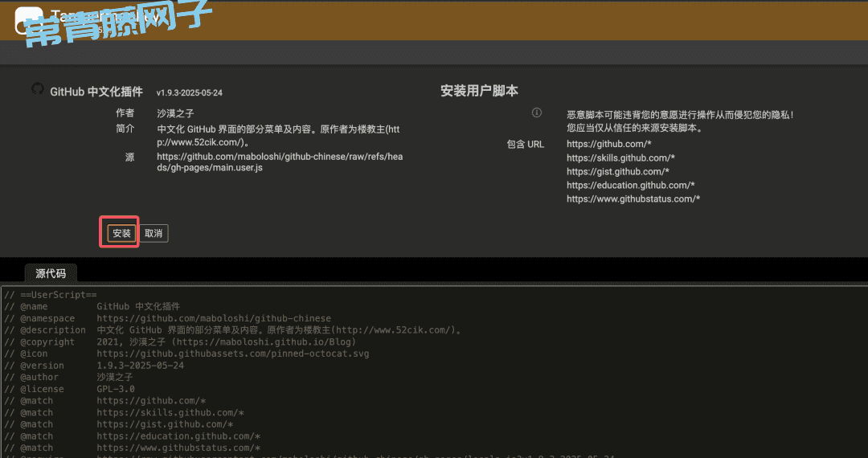Click the GitHub octocat script icon
Screen dimensions: 868x458
tap(38, 88)
